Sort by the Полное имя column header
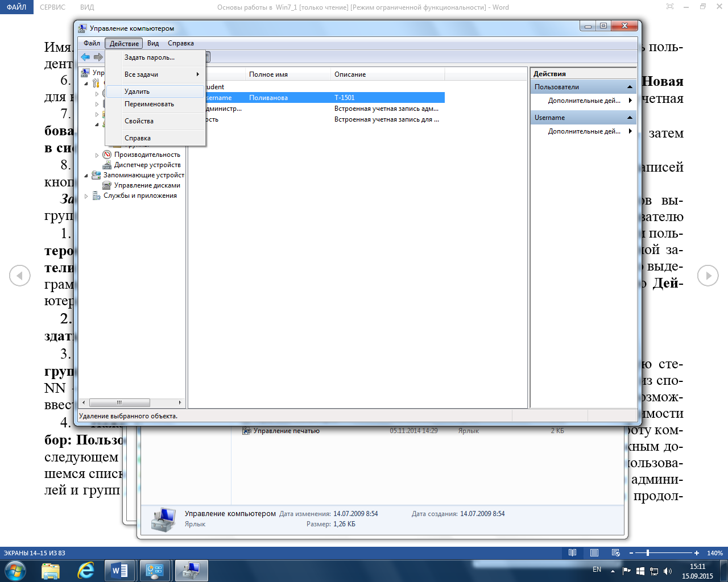728x582 pixels. [288, 74]
